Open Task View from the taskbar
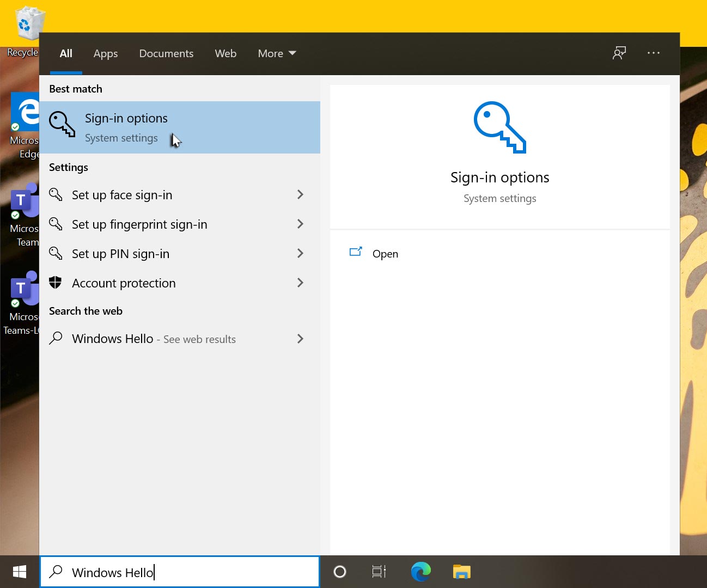Viewport: 707px width, 588px height. click(379, 572)
